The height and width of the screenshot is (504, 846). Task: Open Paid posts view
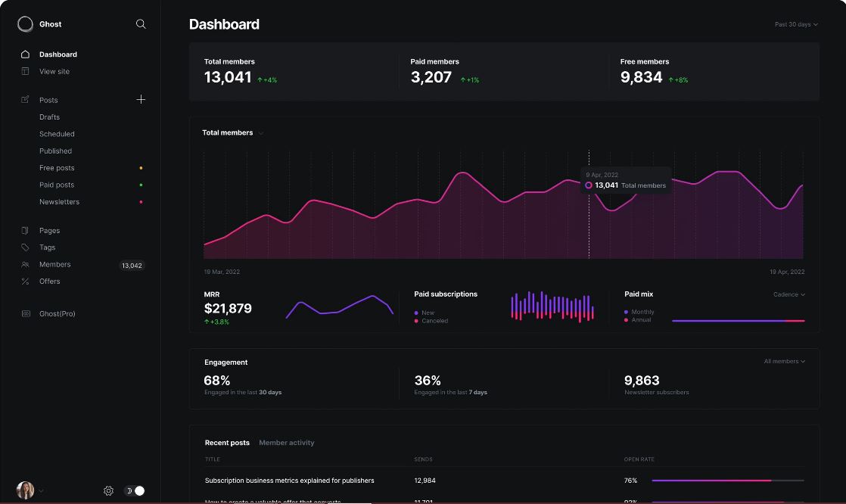(x=57, y=185)
